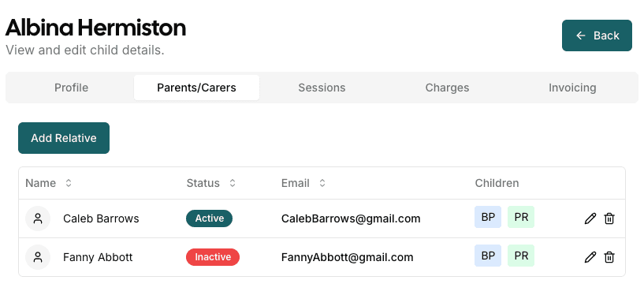
Task: Sort the table by Name column
Action: point(69,183)
